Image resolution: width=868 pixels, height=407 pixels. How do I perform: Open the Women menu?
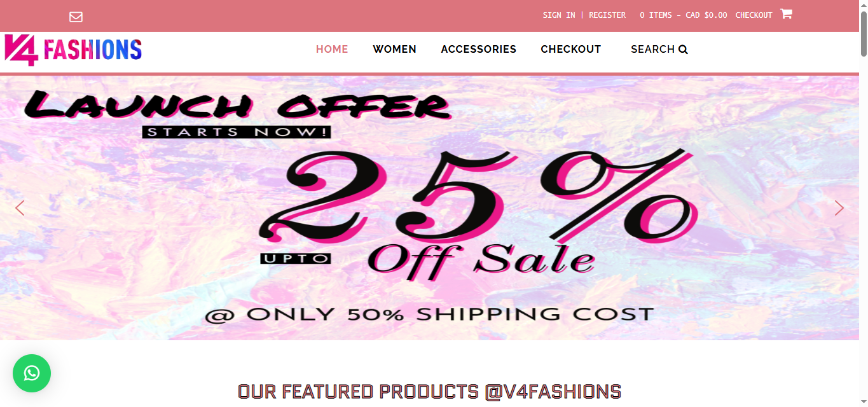394,49
